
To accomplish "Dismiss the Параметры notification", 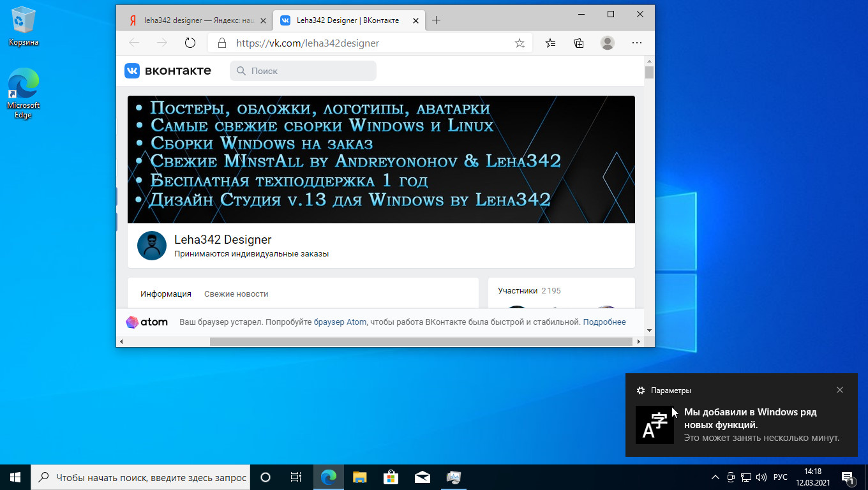I will [840, 390].
